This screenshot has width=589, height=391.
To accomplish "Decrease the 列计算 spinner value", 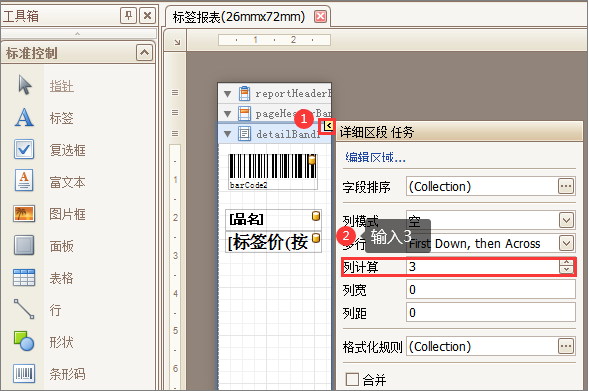I will point(566,270).
